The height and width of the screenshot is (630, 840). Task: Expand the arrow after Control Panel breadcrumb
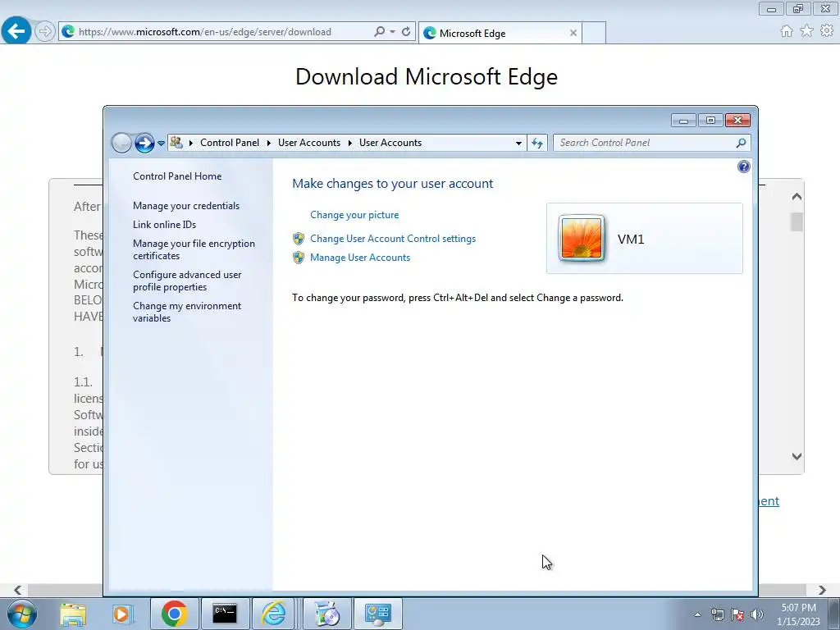click(x=268, y=143)
